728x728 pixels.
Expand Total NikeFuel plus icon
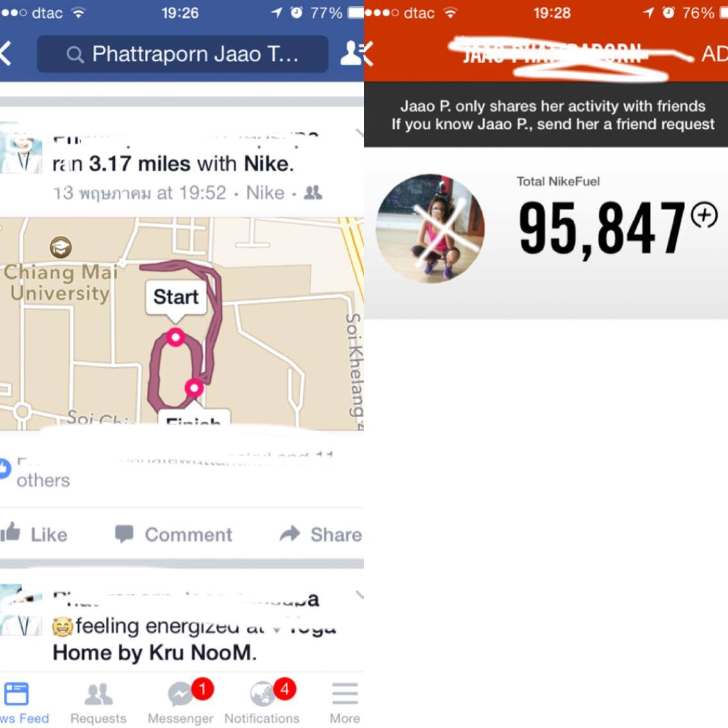(704, 215)
